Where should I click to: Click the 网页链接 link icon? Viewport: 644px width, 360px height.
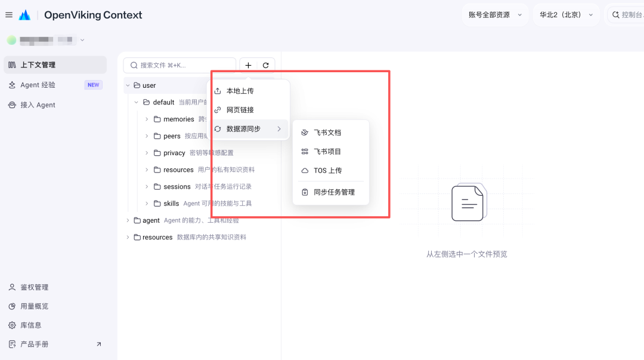218,110
